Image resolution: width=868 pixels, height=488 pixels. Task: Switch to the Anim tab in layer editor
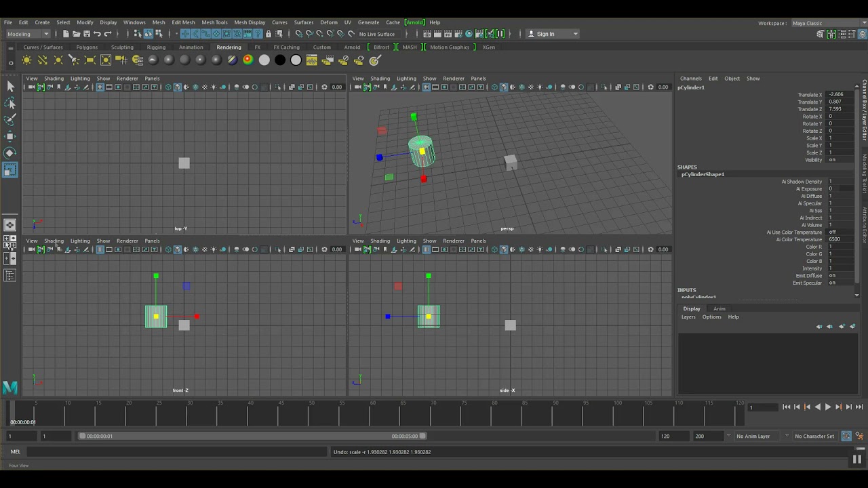(x=719, y=309)
